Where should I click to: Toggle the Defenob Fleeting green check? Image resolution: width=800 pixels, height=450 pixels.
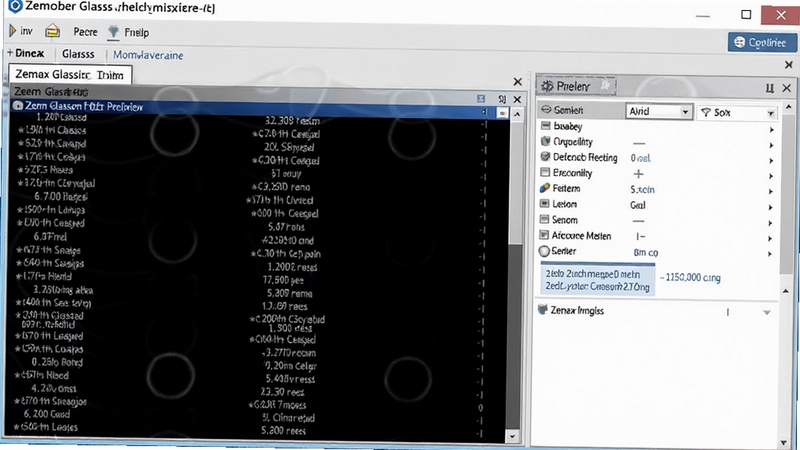tap(545, 157)
